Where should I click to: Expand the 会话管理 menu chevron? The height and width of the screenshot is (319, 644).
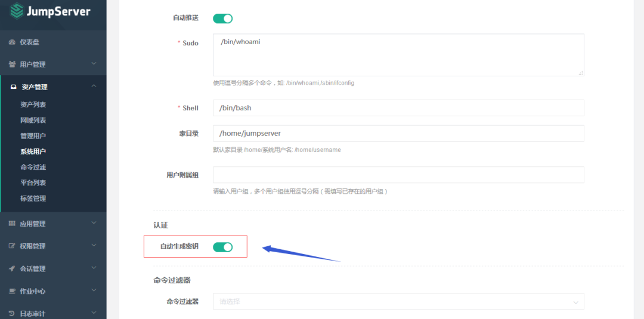tap(94, 268)
